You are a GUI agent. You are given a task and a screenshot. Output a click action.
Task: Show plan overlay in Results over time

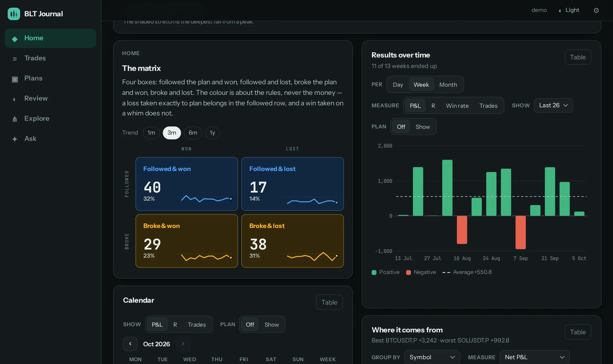pos(422,127)
